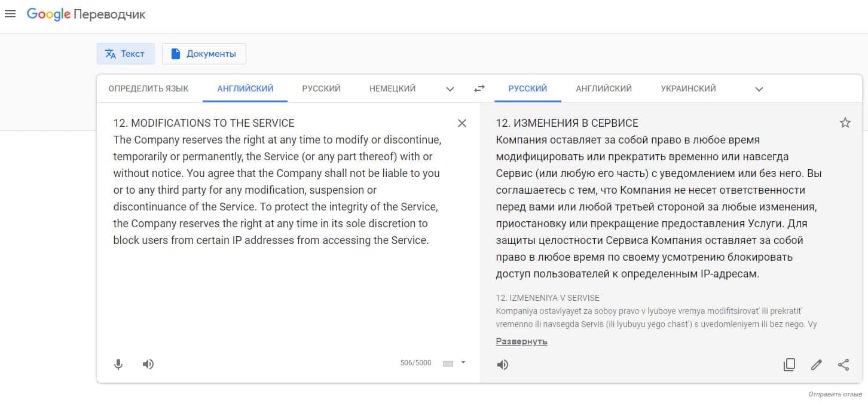Expand keyboard input options dropdown arrow

click(x=463, y=362)
